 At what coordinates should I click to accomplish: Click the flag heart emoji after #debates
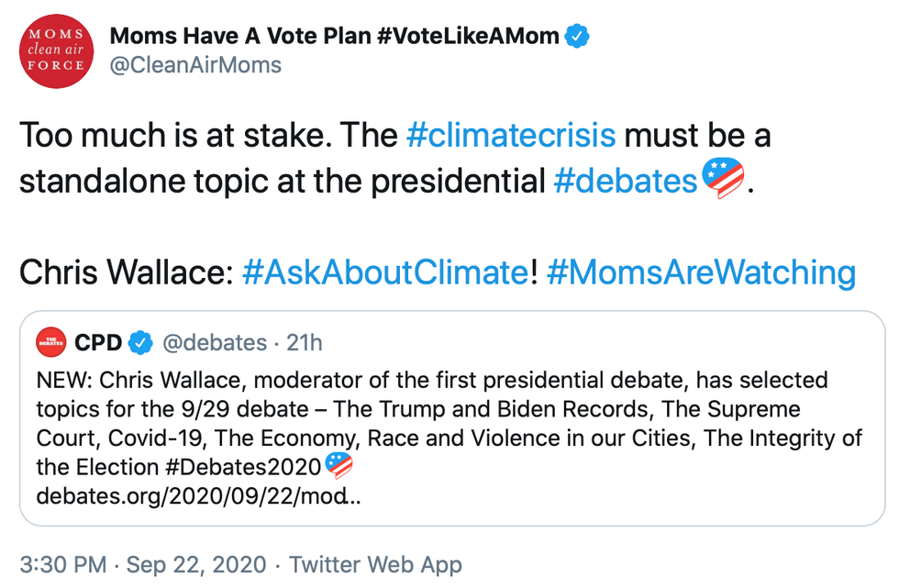723,178
